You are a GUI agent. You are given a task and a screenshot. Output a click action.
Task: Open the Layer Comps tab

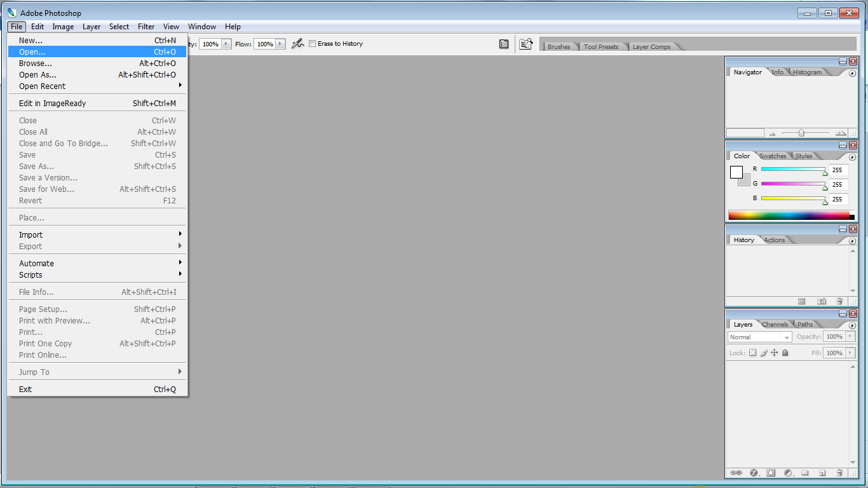pos(651,47)
